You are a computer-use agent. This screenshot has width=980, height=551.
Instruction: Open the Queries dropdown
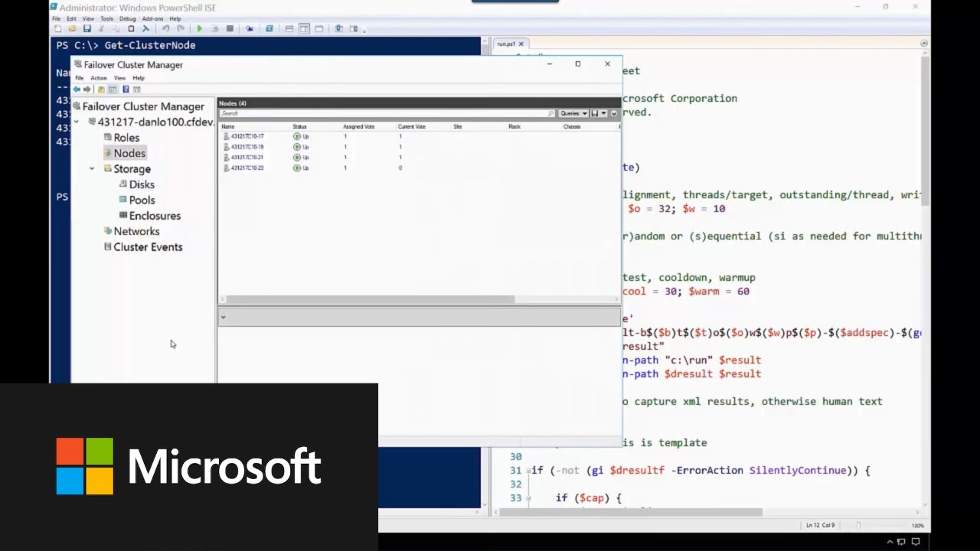coord(573,113)
